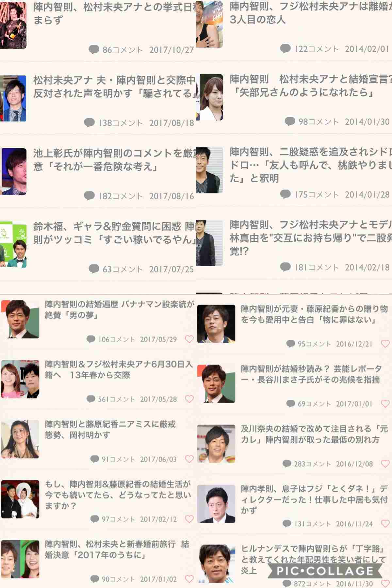This screenshot has height=588, width=392.
Task: Open the ヒルナンデス 丁字路 article
Action: click(314, 560)
